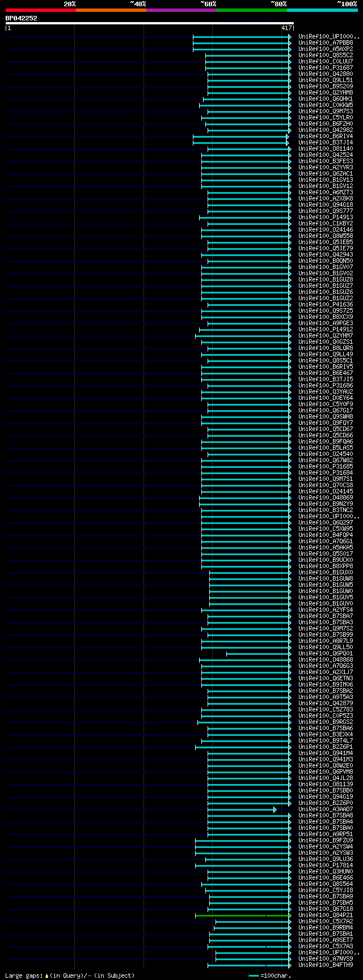363x980 pixels.
Task: Select the UniRef100_Q9SWH8 label
Action: click(326, 416)
